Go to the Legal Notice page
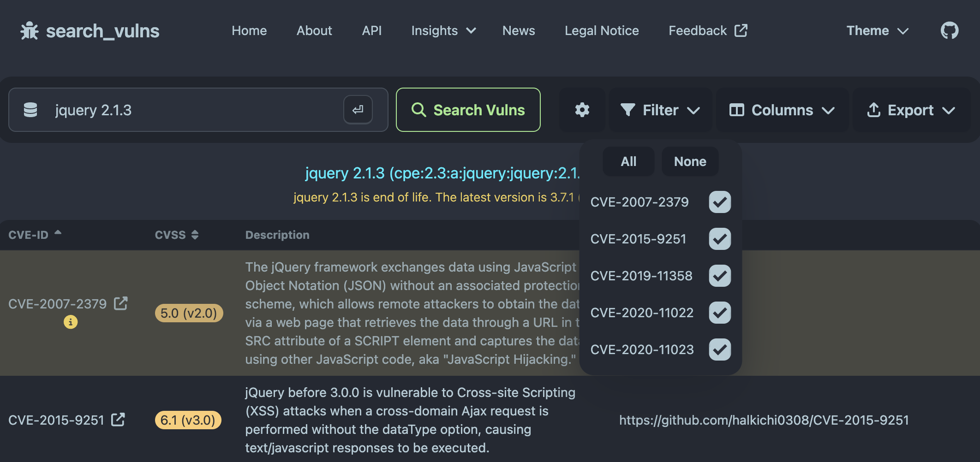The height and width of the screenshot is (462, 980). [602, 31]
